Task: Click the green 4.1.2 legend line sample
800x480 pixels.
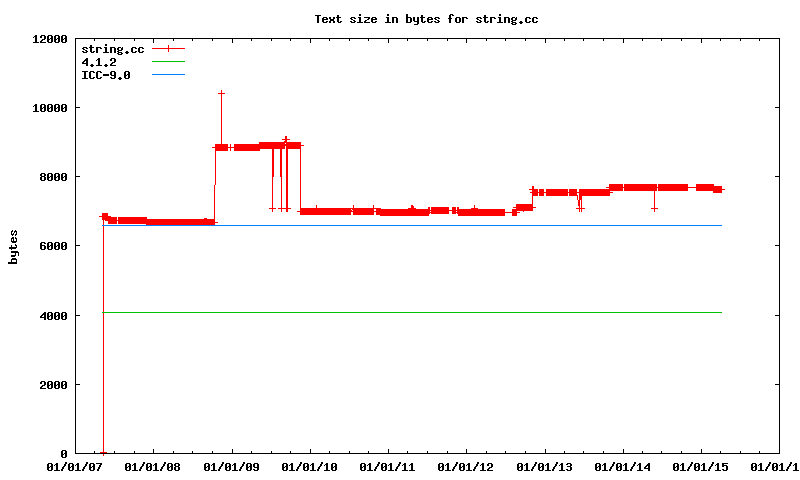Action: pos(169,62)
